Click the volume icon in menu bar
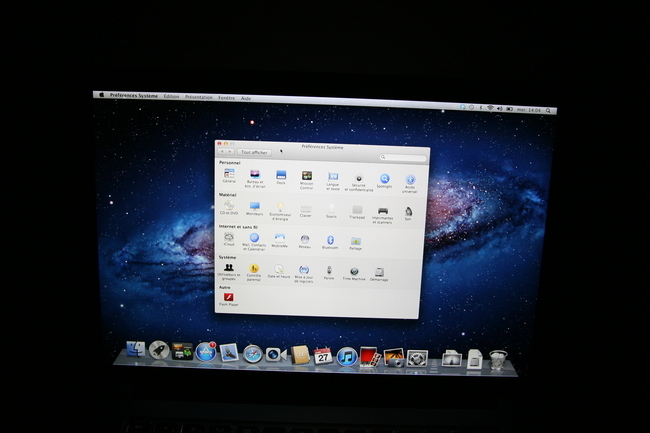The height and width of the screenshot is (433, 650). click(x=500, y=109)
